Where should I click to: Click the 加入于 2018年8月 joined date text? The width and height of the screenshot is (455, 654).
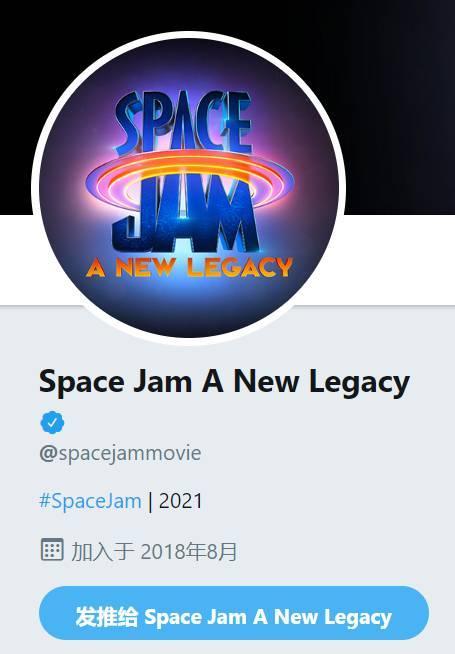tap(154, 551)
